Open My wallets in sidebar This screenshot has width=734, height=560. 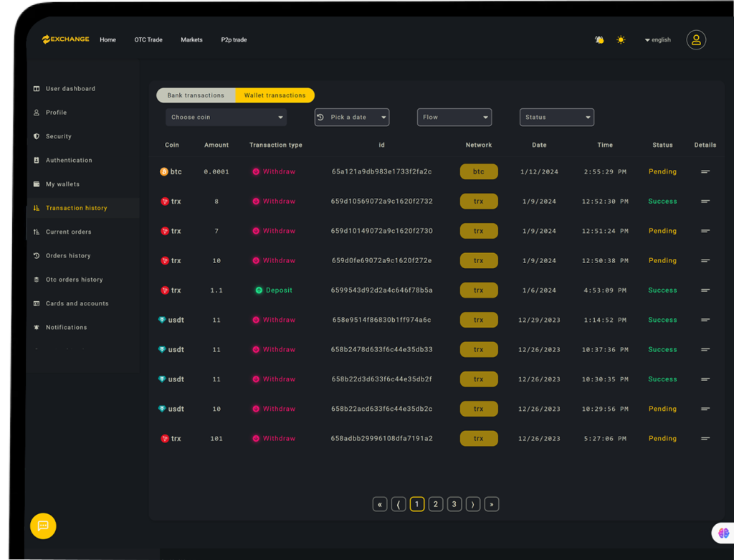point(62,184)
